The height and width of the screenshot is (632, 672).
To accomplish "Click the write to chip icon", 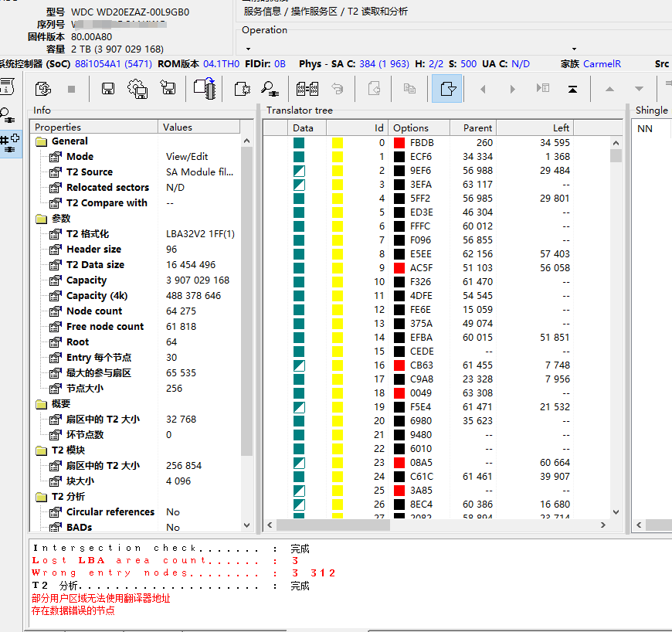I will tap(205, 88).
